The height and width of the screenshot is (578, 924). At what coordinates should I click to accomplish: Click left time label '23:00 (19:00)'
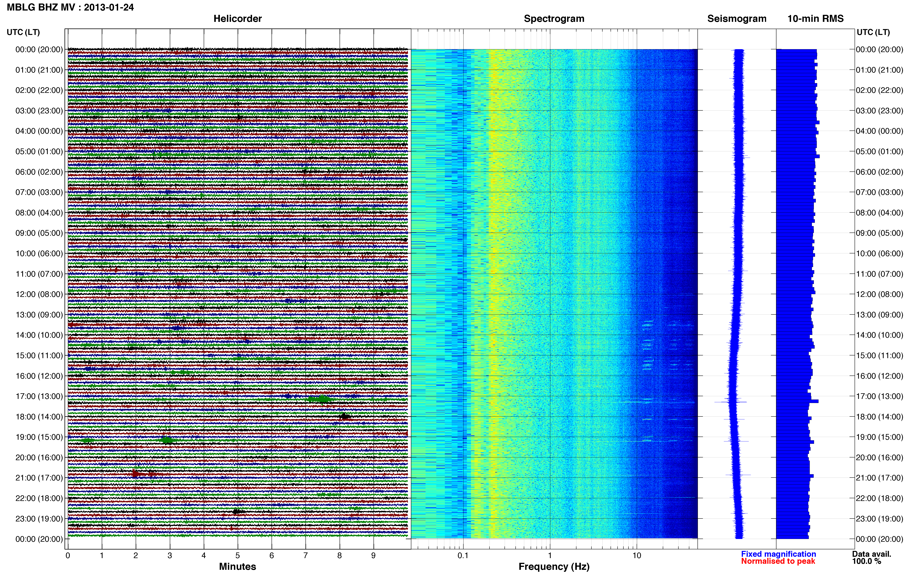coord(39,519)
